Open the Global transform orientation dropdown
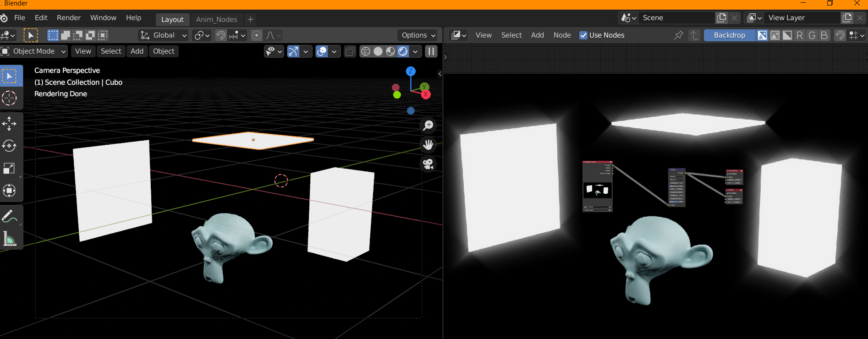868x339 pixels. (164, 35)
